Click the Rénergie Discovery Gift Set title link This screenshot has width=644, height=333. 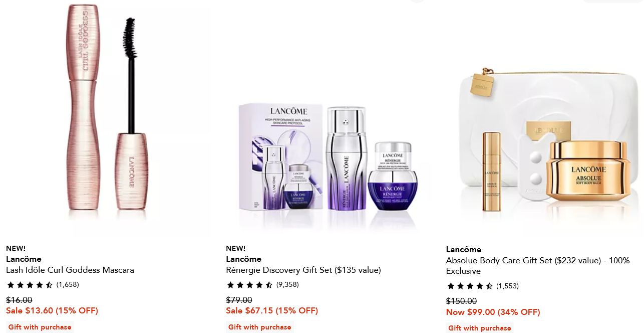tap(303, 270)
